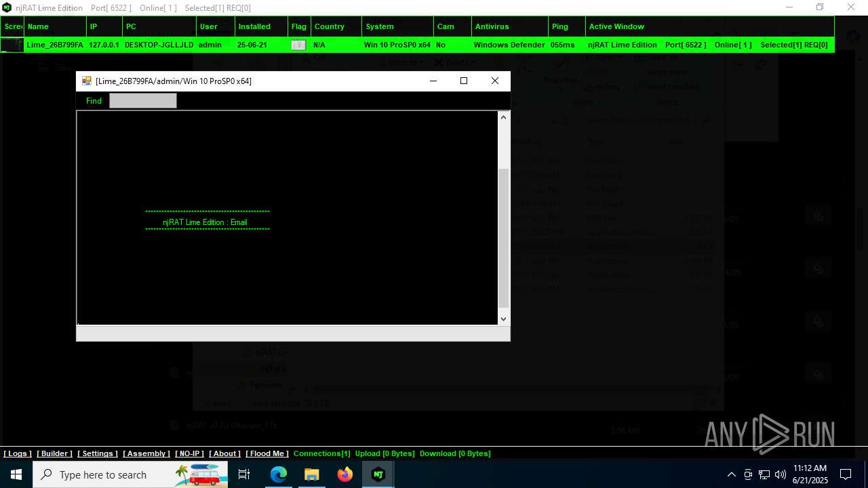Click the 127.0.0.1 IP cell
Image resolution: width=868 pixels, height=488 pixels.
(104, 45)
